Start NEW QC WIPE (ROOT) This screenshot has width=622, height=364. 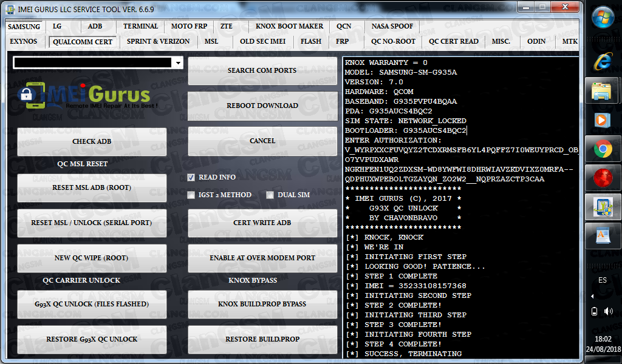92,258
